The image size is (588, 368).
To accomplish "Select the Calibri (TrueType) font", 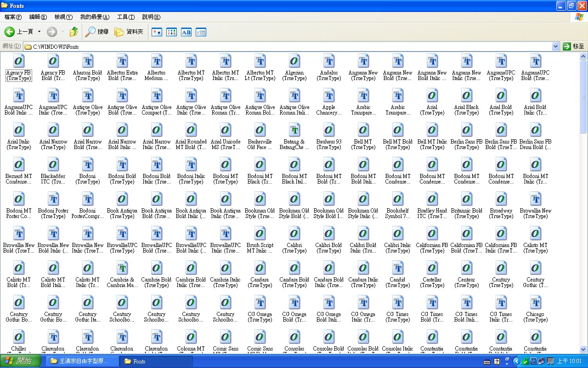I will (x=294, y=240).
